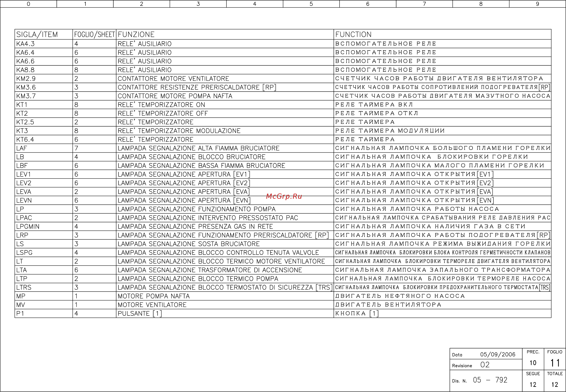Click FOGLIO sheet number 11
This screenshot has width=566, height=392.
point(555,363)
